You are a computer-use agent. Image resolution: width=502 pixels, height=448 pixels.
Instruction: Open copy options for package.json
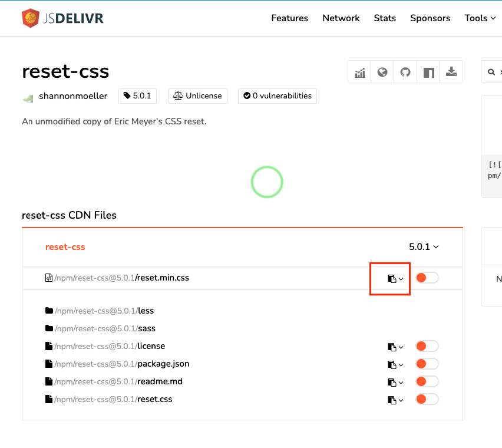pyautogui.click(x=395, y=365)
